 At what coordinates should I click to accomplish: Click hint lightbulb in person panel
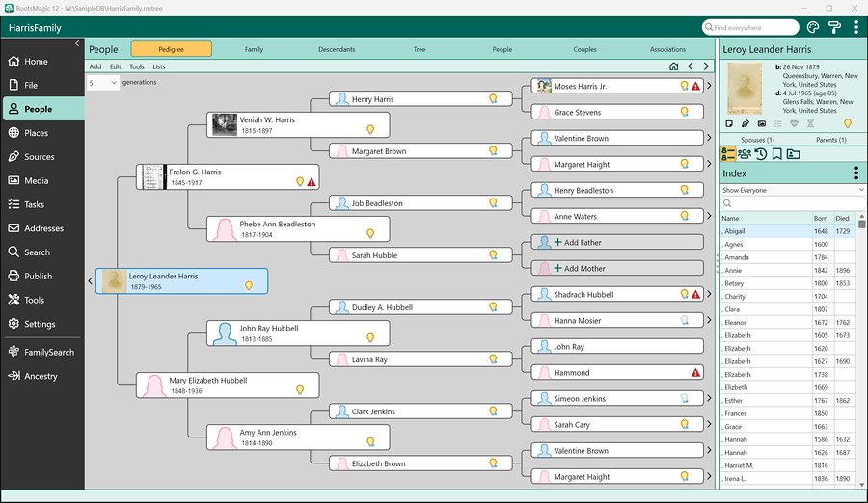(848, 123)
